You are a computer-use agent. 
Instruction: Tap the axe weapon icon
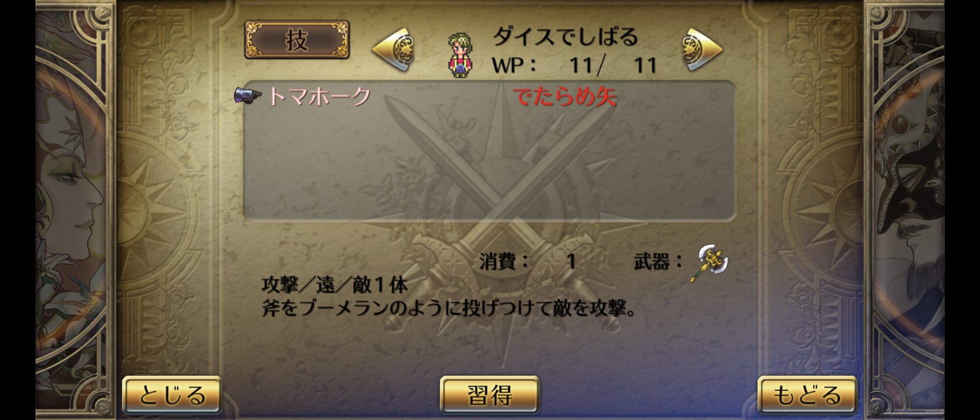tap(710, 263)
